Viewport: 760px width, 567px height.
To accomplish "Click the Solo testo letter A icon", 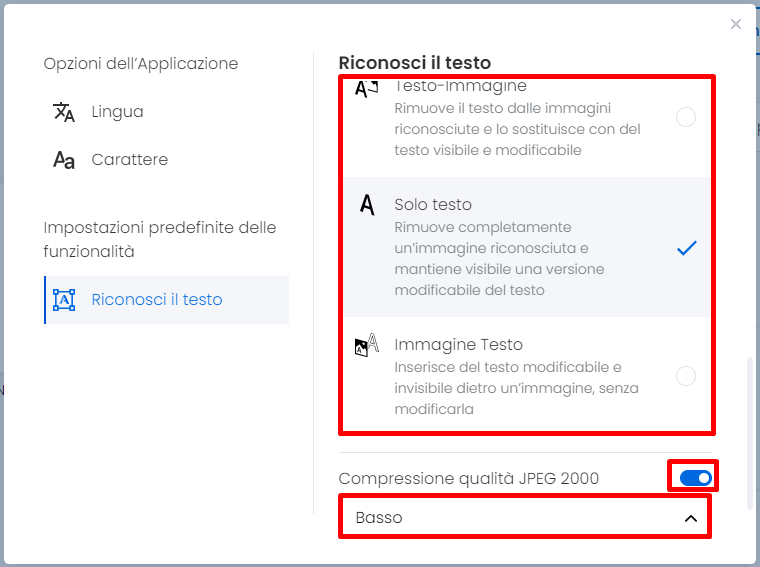I will pyautogui.click(x=367, y=205).
